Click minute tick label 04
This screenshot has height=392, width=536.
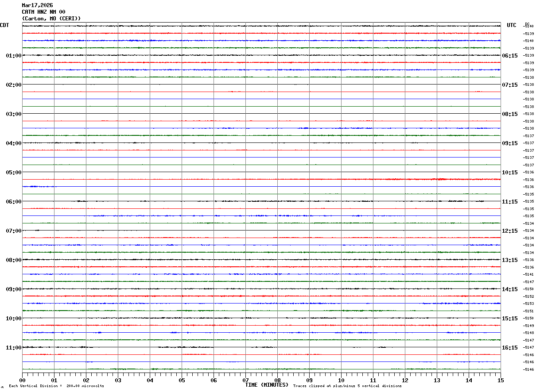[150, 380]
